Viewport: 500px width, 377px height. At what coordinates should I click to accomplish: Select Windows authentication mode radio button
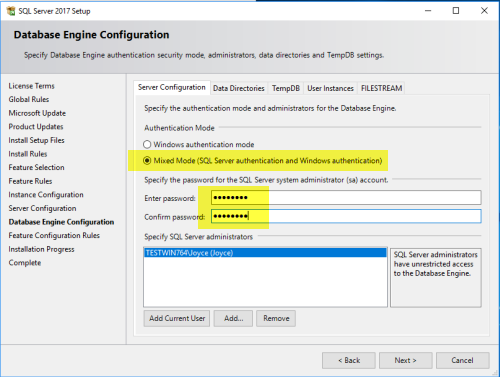(147, 144)
